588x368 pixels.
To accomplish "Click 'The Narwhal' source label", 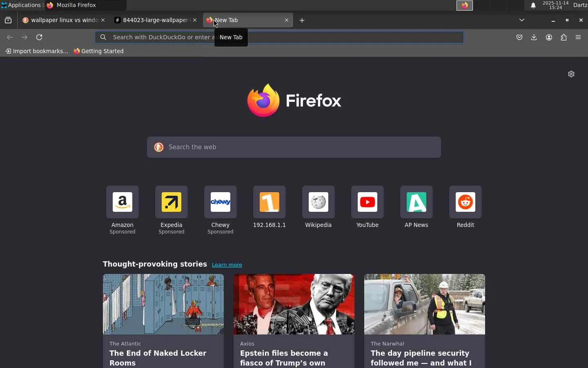I will [388, 344].
